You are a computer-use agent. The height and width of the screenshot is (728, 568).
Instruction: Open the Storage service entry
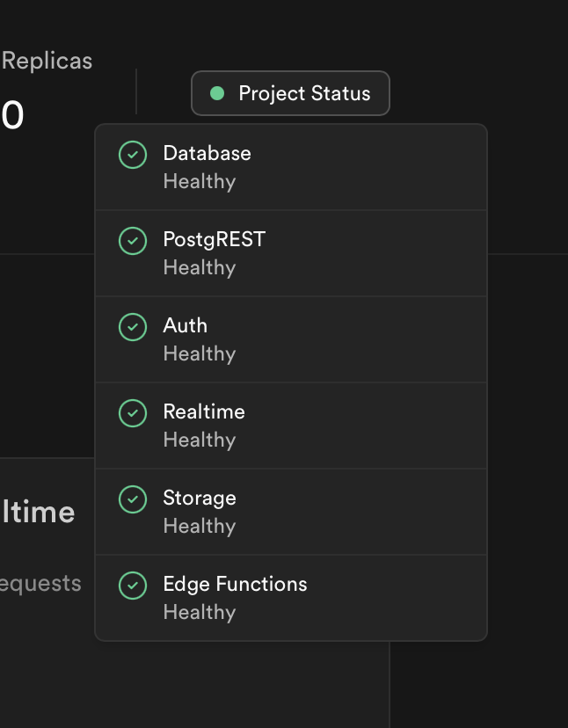pos(290,512)
